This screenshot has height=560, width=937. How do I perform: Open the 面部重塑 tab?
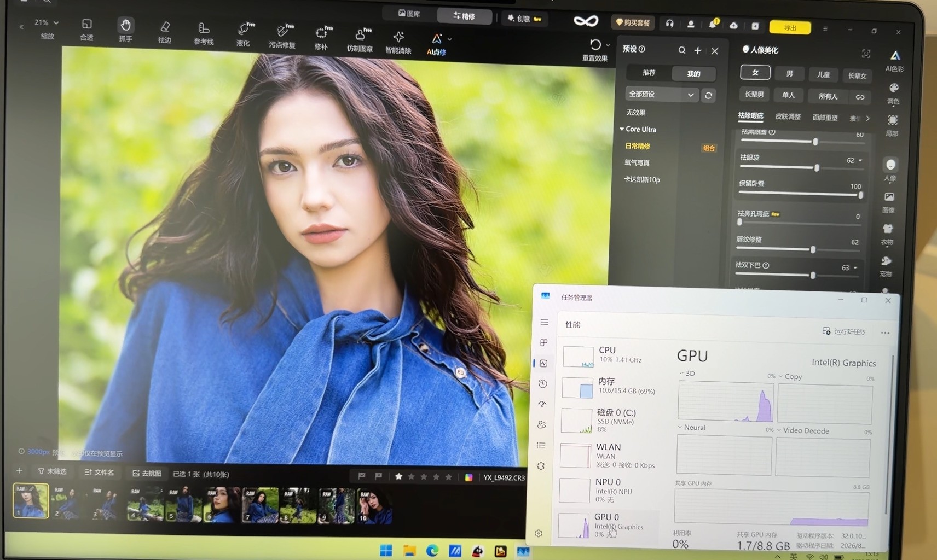825,117
